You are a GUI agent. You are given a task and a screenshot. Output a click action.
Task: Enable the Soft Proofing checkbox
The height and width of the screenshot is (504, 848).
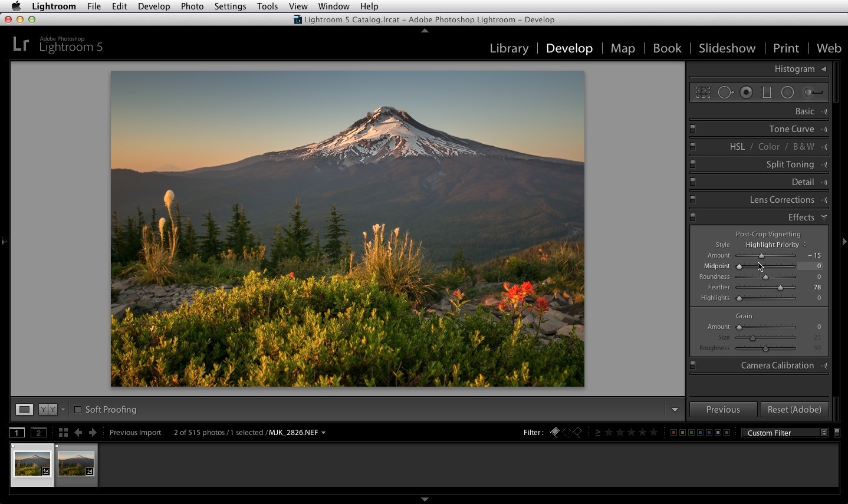77,410
